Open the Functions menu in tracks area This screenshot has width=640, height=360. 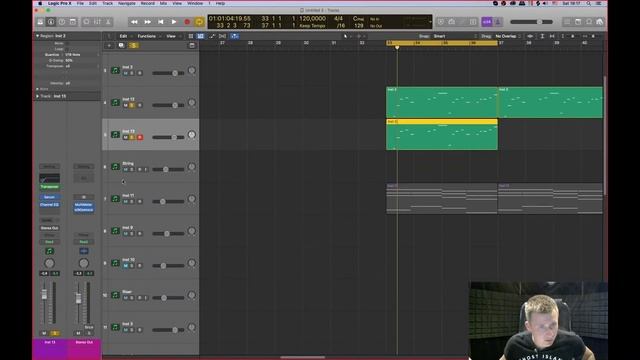147,36
